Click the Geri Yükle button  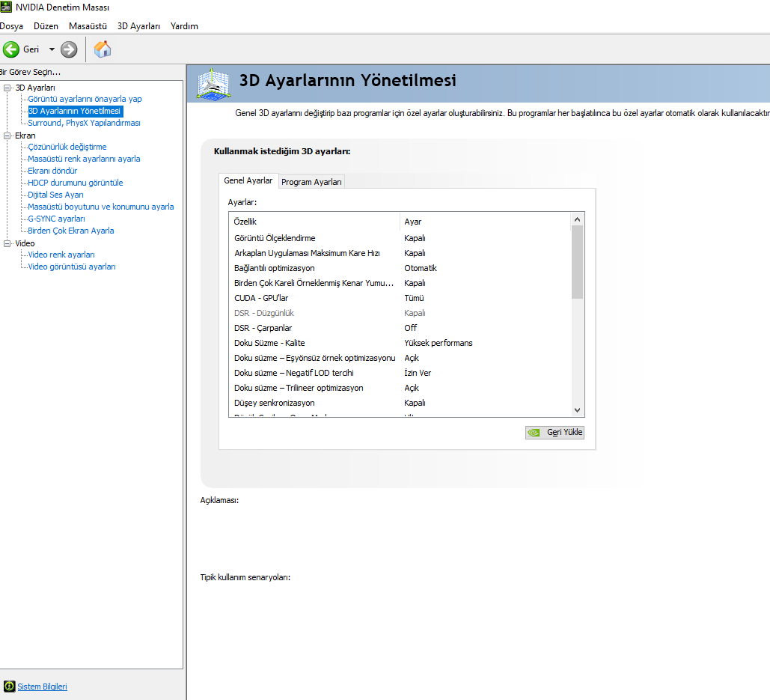click(554, 432)
